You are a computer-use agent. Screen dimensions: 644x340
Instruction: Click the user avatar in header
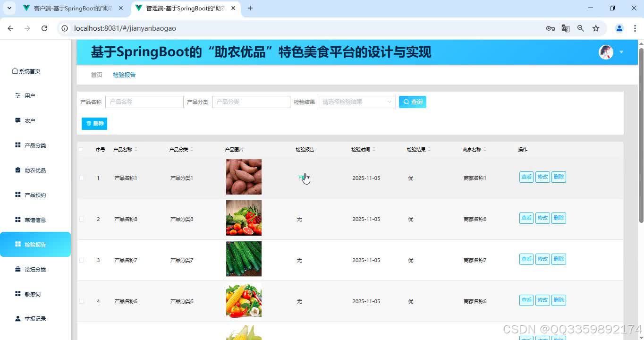click(x=606, y=52)
